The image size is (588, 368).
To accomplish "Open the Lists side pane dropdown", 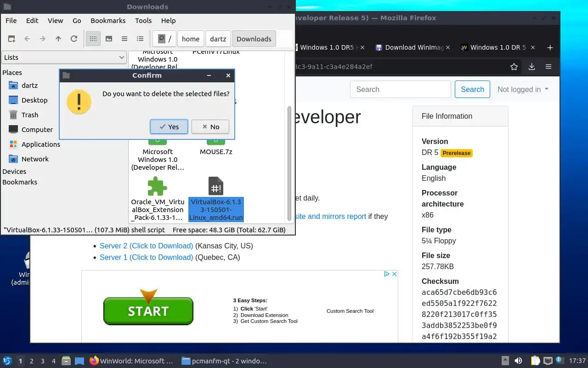I will tap(64, 57).
